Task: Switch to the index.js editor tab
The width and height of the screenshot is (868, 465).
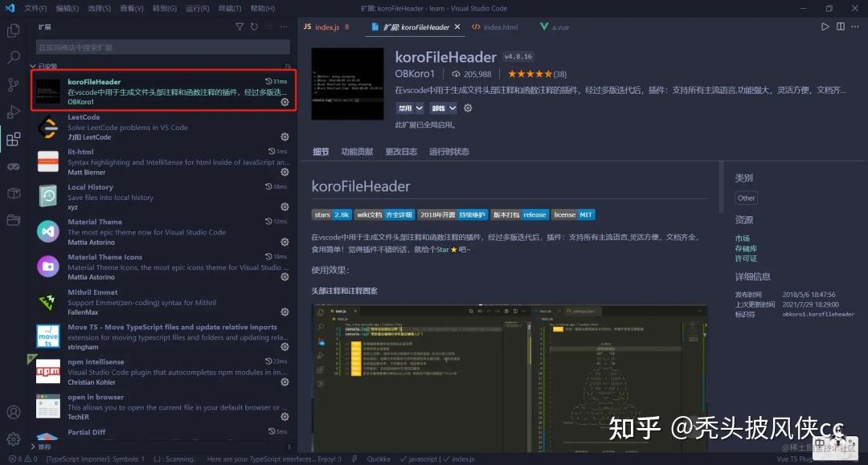Action: click(x=326, y=27)
